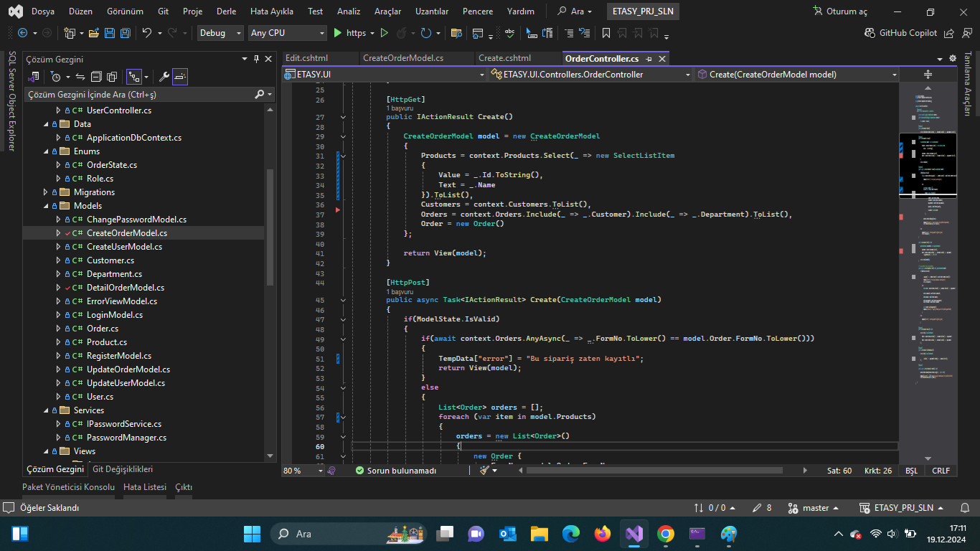This screenshot has width=980, height=551.
Task: Click the Undo arrow icon
Action: (x=146, y=33)
